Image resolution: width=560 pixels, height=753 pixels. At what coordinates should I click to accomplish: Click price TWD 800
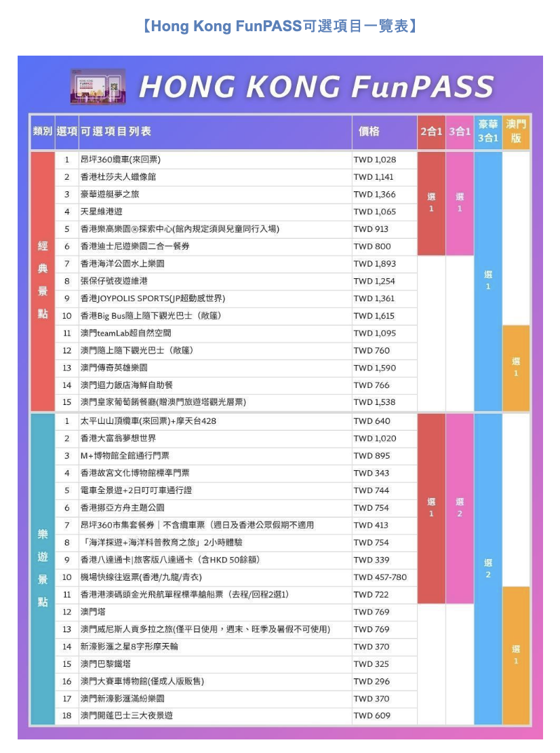coord(372,246)
